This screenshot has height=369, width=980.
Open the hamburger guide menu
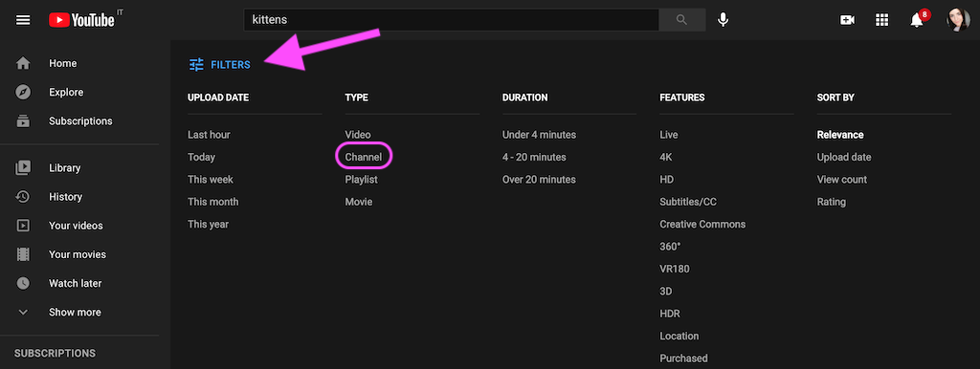pyautogui.click(x=23, y=20)
